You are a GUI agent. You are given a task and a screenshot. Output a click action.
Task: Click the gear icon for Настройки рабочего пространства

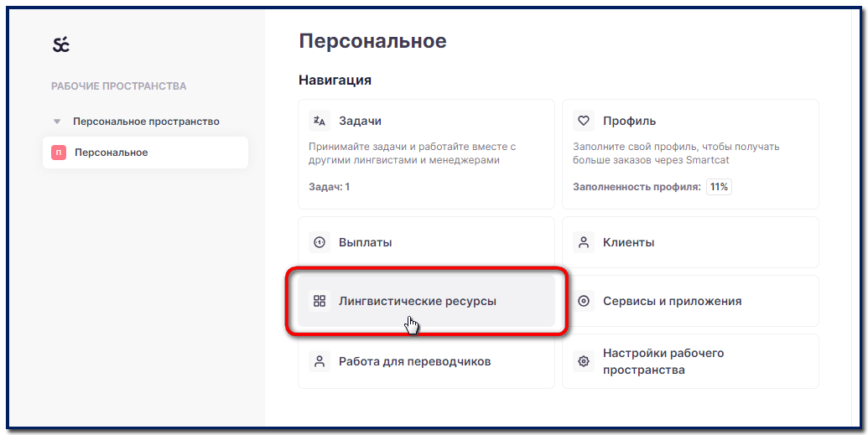coord(584,361)
